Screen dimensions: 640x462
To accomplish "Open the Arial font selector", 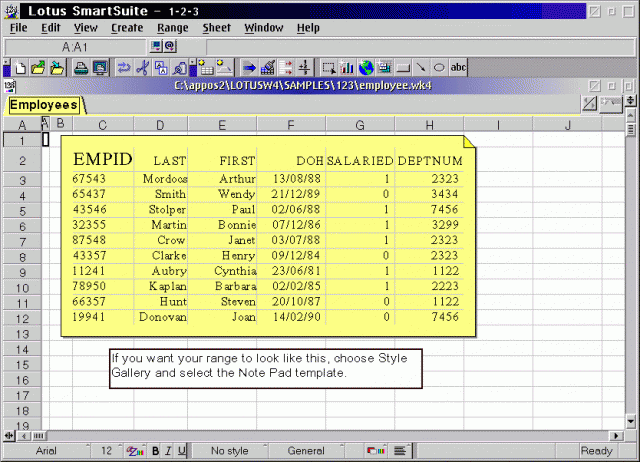I will click(46, 451).
